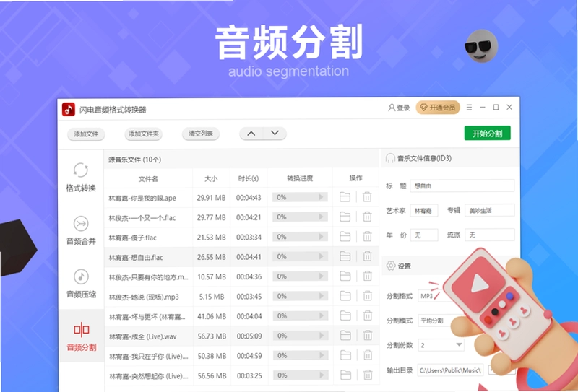Image resolution: width=578 pixels, height=392 pixels.
Task: Delete 林宥嘉-傻子.flac from list
Action: coord(367,237)
